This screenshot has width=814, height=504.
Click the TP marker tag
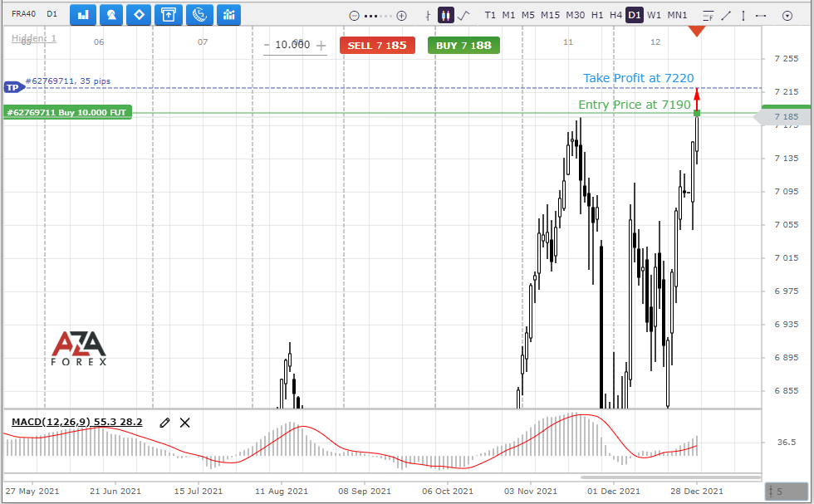(x=14, y=87)
